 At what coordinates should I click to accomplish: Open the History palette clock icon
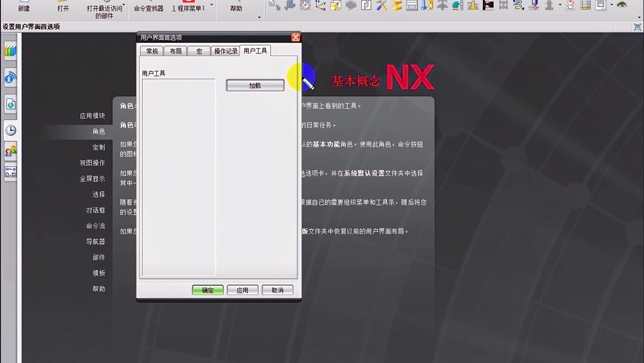pyautogui.click(x=10, y=130)
